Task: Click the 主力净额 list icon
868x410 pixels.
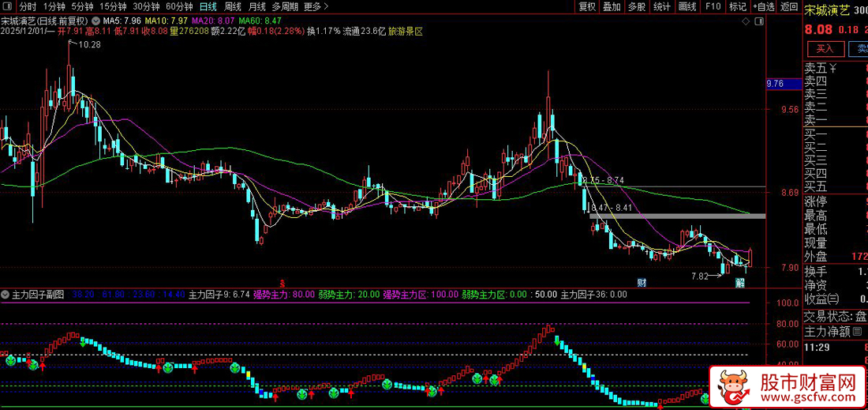Action: click(x=857, y=331)
